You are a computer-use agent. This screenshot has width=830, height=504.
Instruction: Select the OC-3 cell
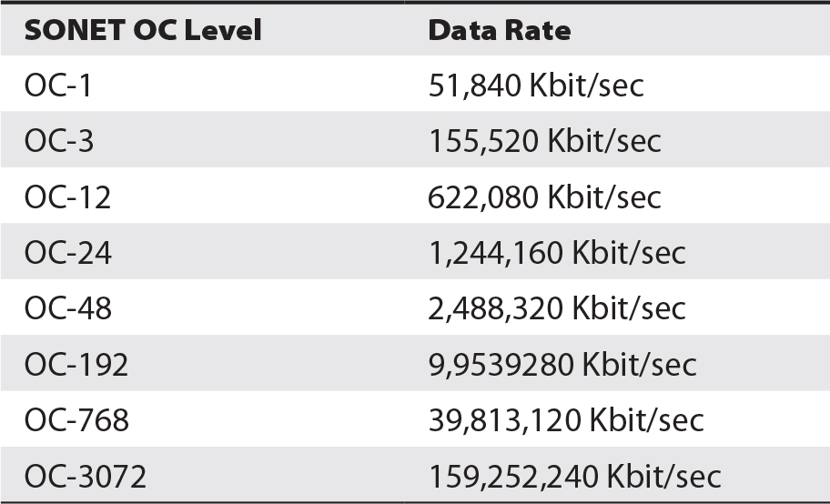tap(59, 141)
